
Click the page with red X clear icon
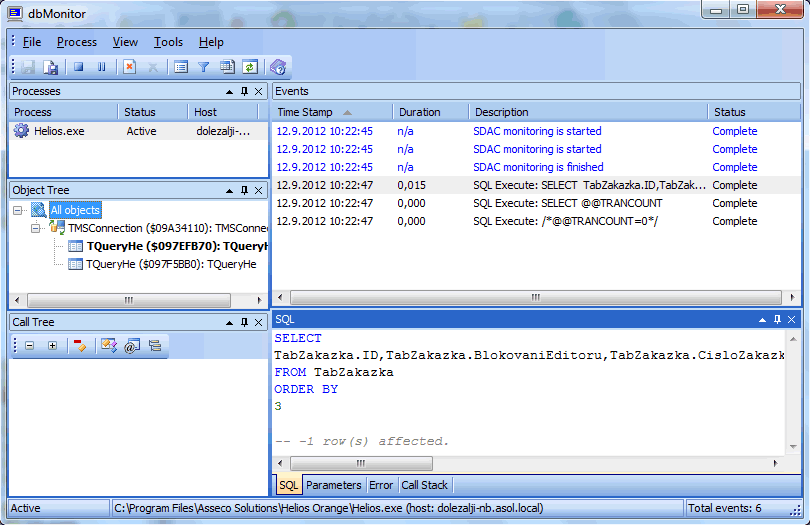coord(129,67)
